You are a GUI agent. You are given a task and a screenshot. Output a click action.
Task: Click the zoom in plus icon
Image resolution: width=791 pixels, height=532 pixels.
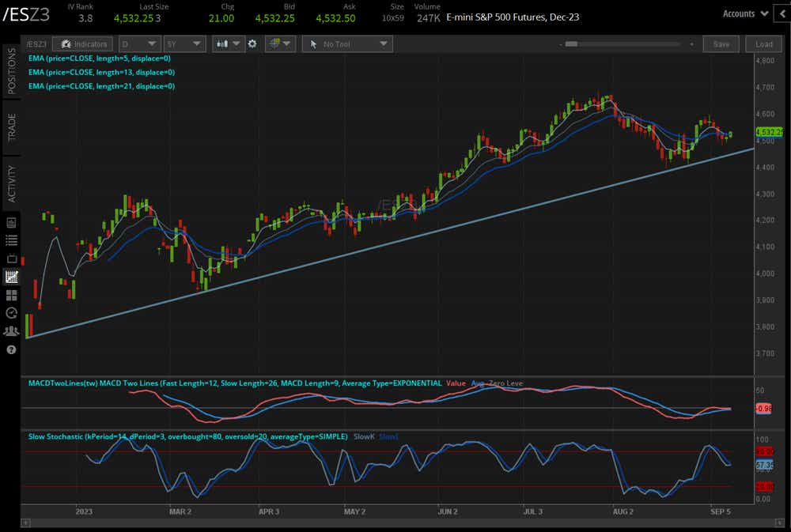[691, 44]
